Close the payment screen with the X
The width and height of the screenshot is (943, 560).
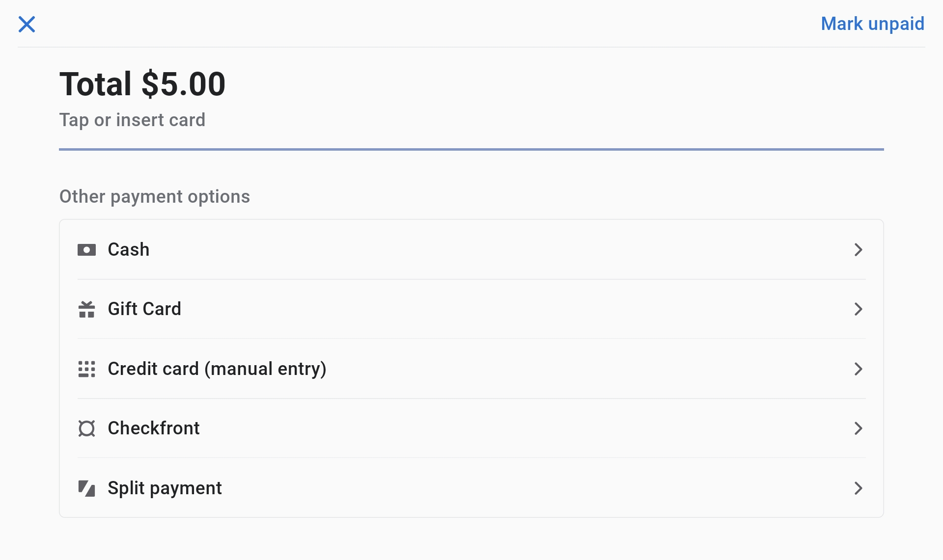tap(27, 24)
